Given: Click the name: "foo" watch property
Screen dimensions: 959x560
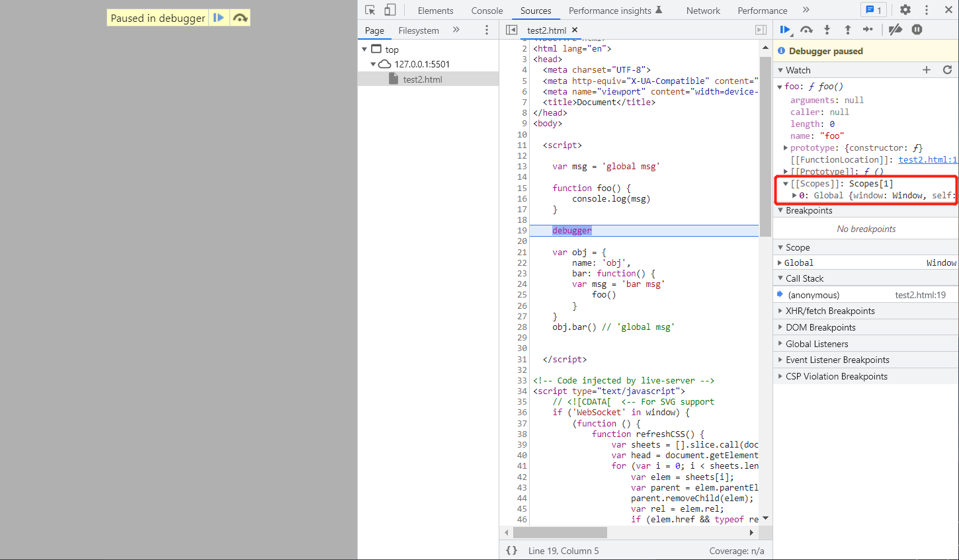Looking at the screenshot, I should pos(817,136).
